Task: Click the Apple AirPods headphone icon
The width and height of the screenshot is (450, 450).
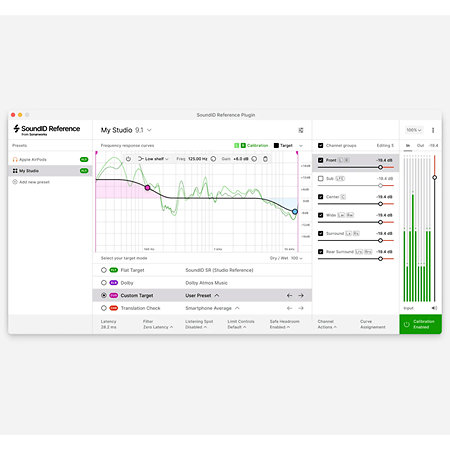Action: click(x=15, y=159)
